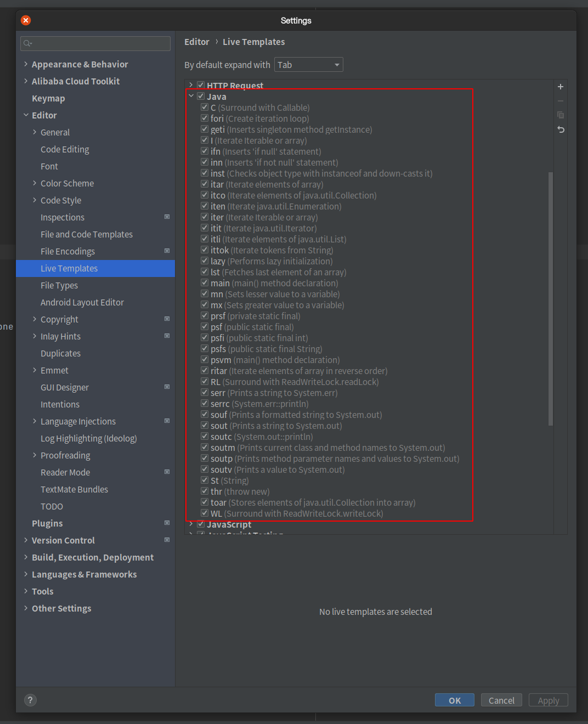Click the Cancel button

click(x=501, y=700)
